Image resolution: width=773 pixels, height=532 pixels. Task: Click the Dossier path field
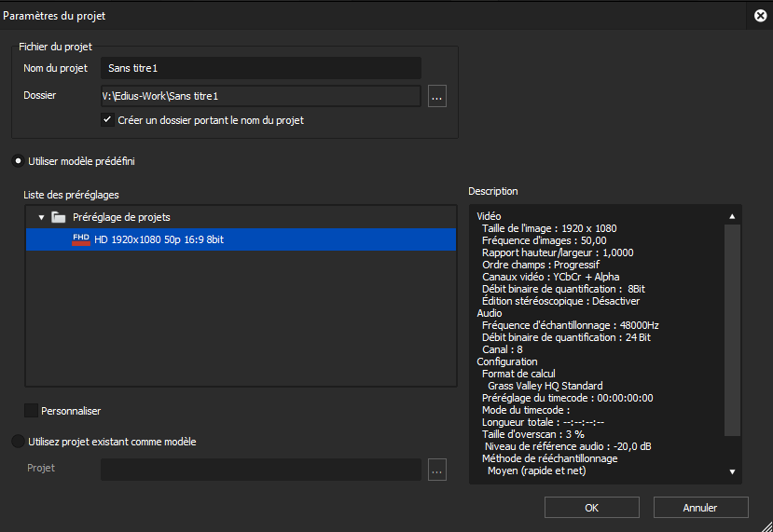(260, 96)
